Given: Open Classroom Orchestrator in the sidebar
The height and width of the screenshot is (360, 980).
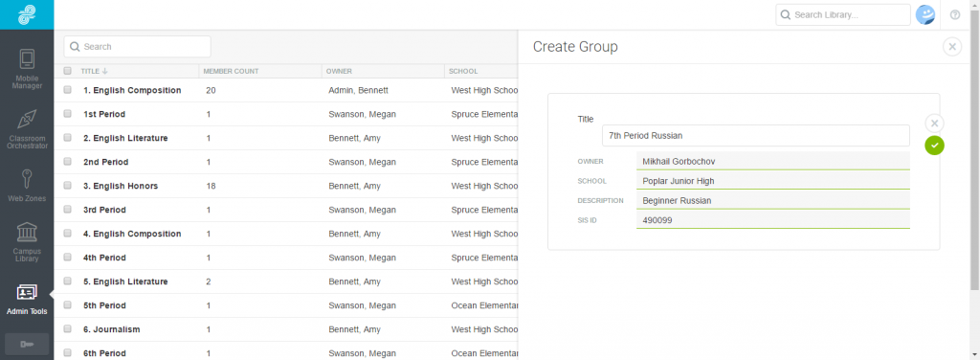Looking at the screenshot, I should pos(27,128).
